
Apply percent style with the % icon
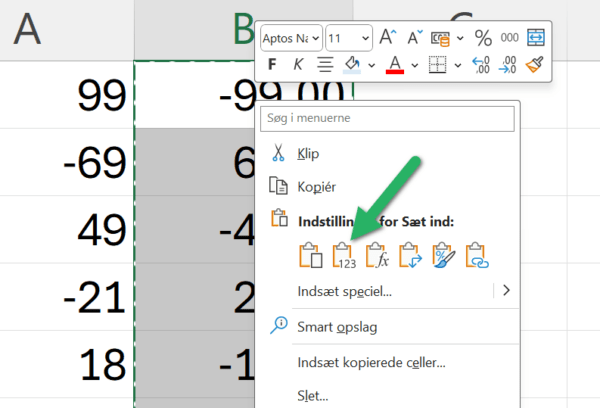pos(483,38)
